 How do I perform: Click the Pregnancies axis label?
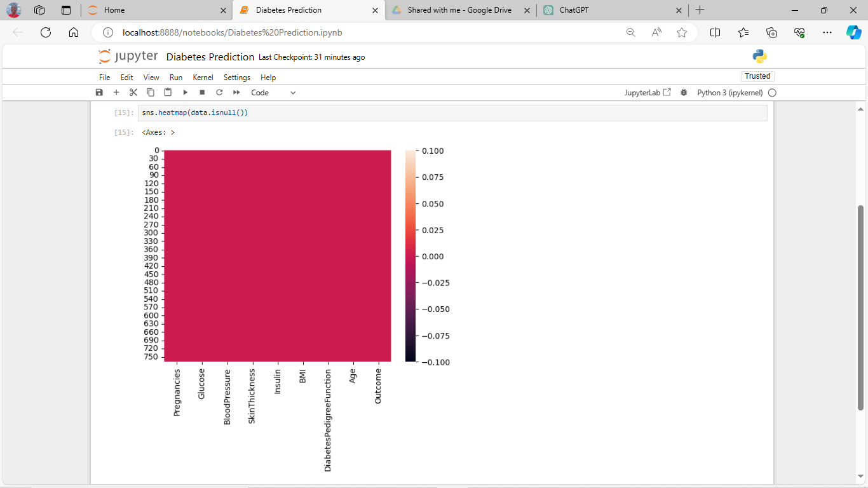coord(177,392)
